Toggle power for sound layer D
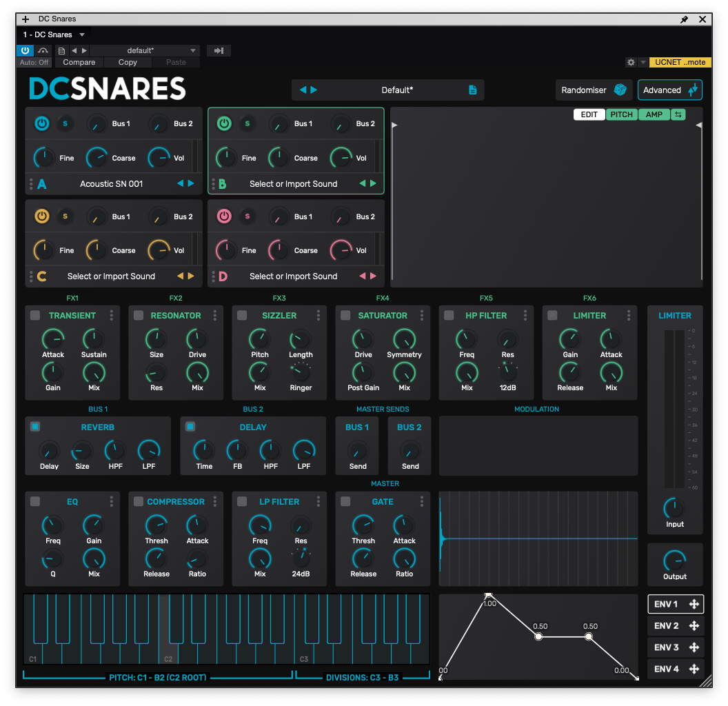 click(x=224, y=216)
